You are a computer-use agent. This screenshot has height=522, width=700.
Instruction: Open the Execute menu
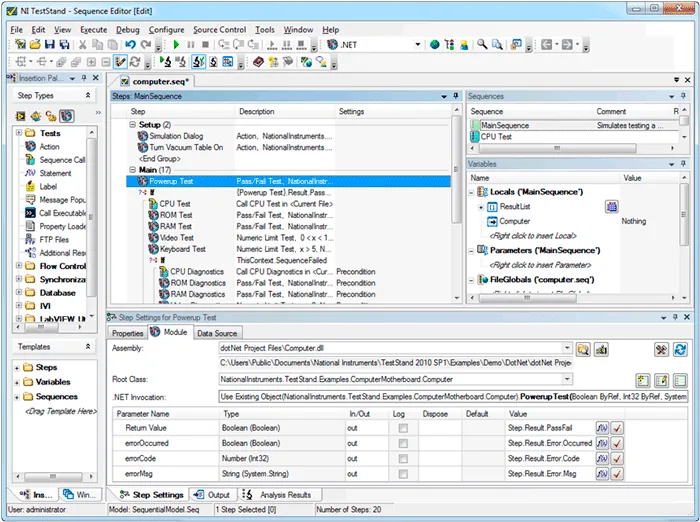93,29
